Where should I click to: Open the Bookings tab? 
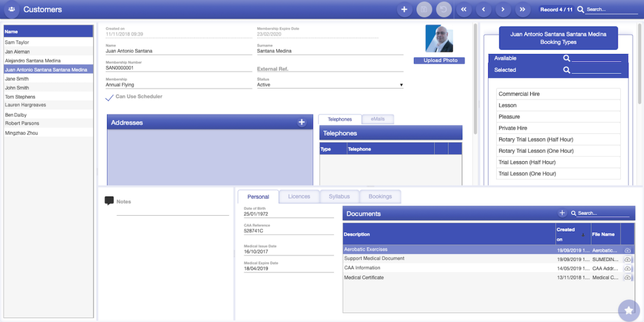tap(380, 197)
